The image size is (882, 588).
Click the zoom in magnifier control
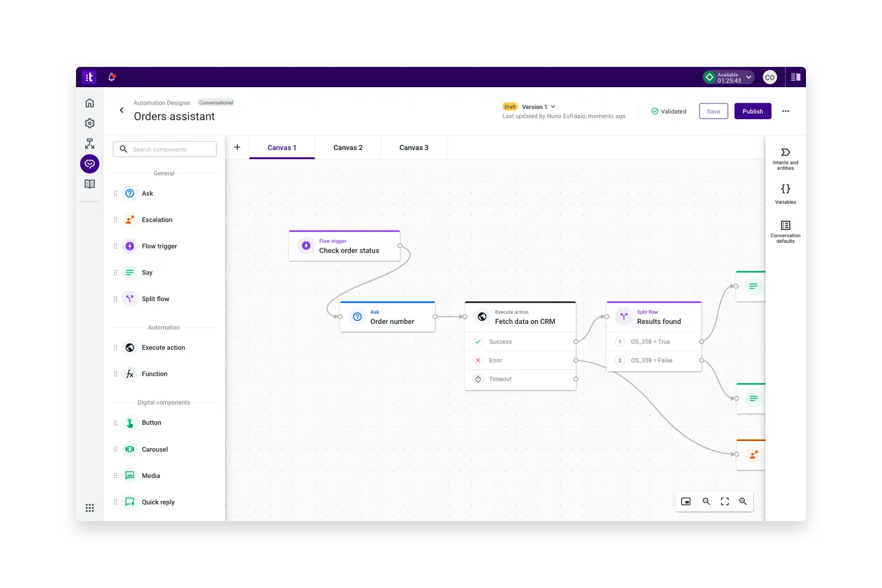tap(743, 501)
